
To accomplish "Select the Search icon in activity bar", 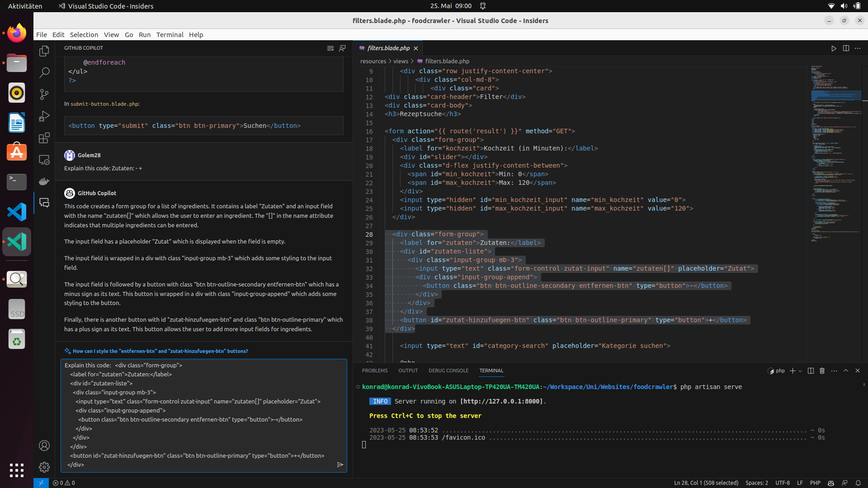I will 44,72.
